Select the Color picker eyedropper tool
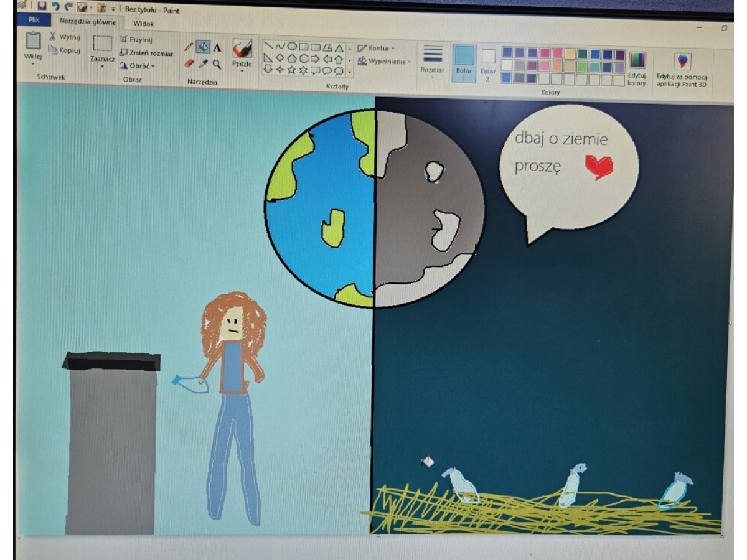The height and width of the screenshot is (560, 747). coord(203,63)
